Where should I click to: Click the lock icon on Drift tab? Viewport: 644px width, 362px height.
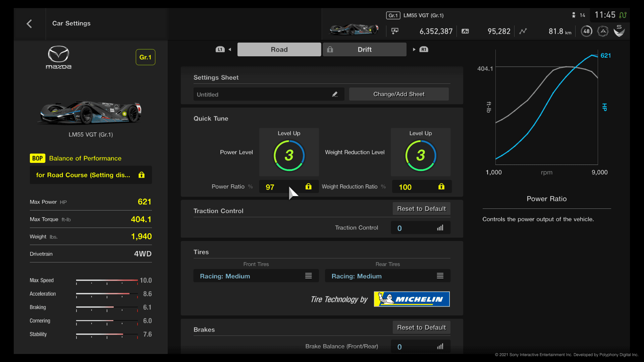click(x=330, y=50)
